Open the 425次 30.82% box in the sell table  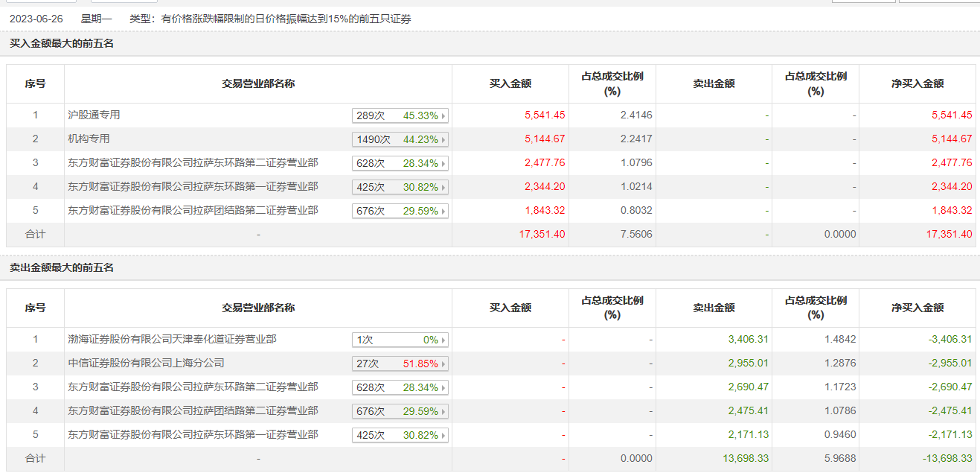coord(400,435)
